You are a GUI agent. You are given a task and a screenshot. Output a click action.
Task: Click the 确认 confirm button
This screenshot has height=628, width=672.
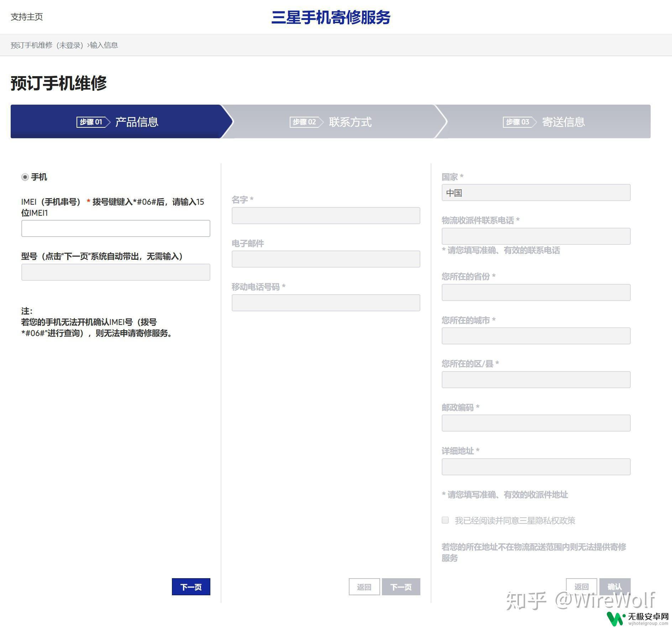pos(615,587)
